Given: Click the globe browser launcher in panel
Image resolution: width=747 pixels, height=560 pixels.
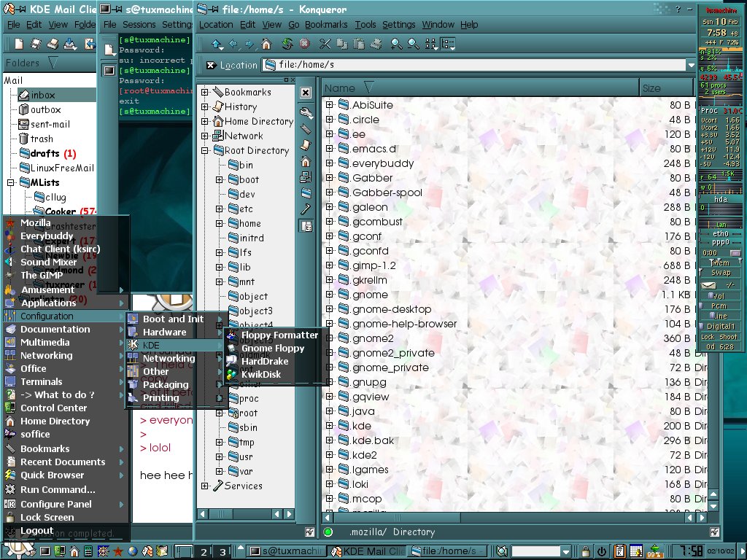Looking at the screenshot, I should click(x=133, y=551).
